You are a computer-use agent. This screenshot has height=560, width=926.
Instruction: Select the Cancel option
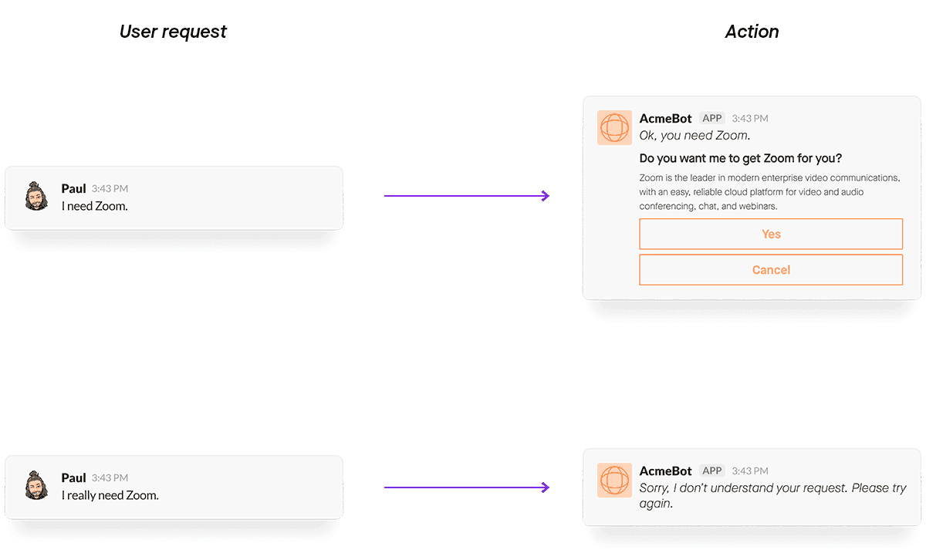pos(771,270)
